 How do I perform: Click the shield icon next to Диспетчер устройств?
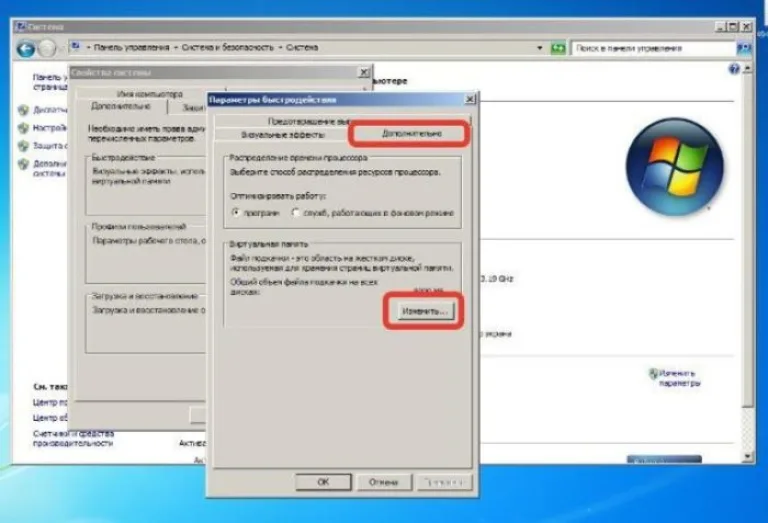click(23, 110)
